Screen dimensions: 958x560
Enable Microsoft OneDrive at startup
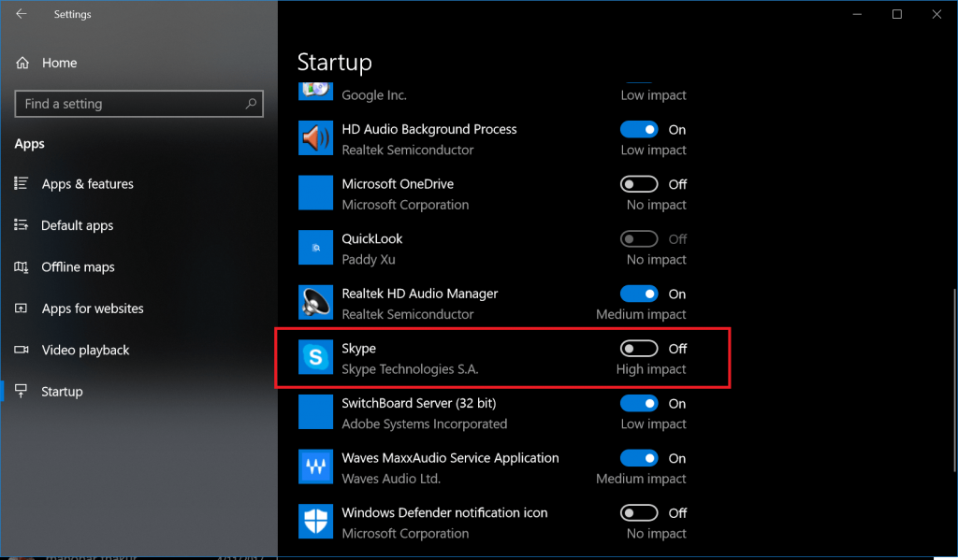tap(639, 184)
